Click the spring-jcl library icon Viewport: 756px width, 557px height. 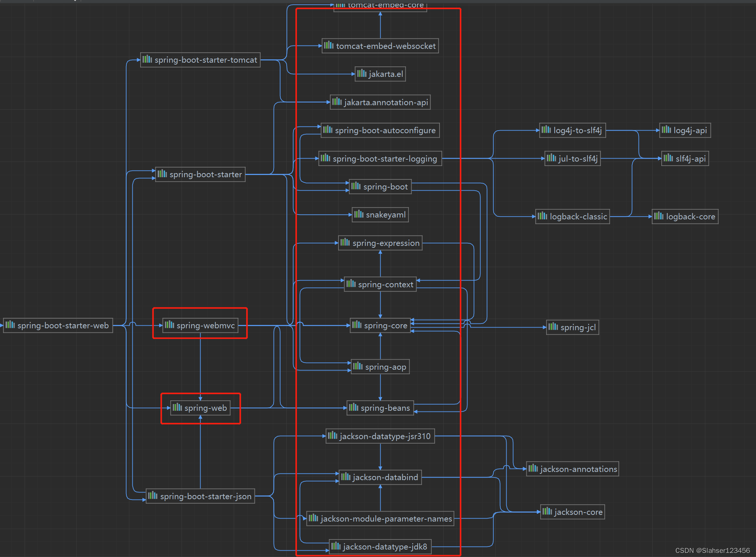(x=554, y=327)
